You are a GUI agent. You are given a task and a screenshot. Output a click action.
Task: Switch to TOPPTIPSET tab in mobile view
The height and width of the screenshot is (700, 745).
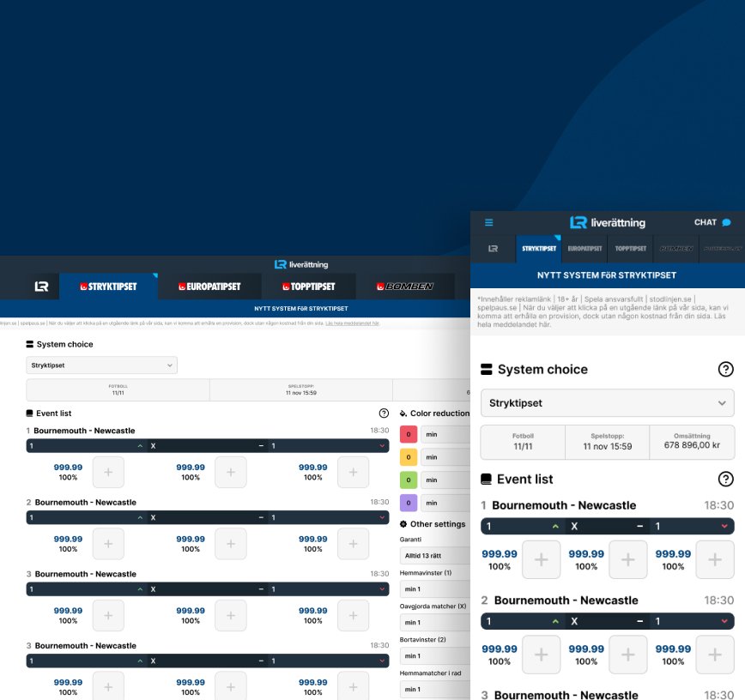pyautogui.click(x=631, y=249)
